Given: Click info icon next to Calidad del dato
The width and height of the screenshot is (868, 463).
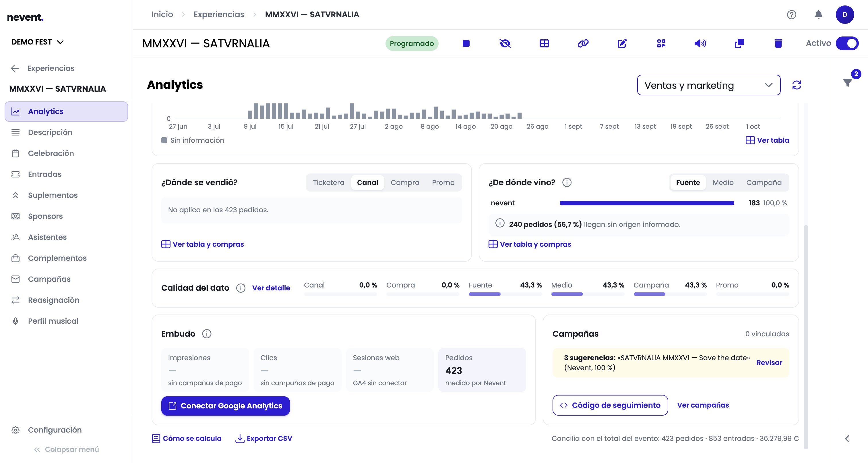Looking at the screenshot, I should pyautogui.click(x=241, y=288).
